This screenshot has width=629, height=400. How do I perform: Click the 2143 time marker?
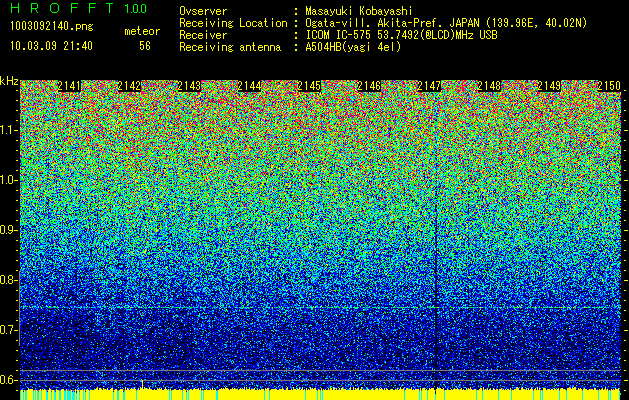[189, 86]
